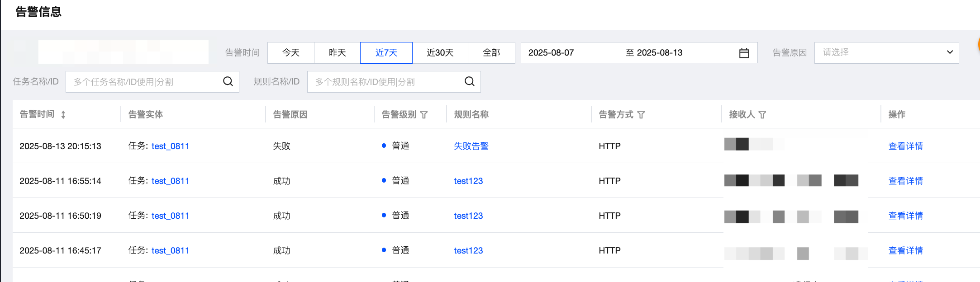The height and width of the screenshot is (282, 980).
Task: Click the search icon for task name
Action: (228, 81)
